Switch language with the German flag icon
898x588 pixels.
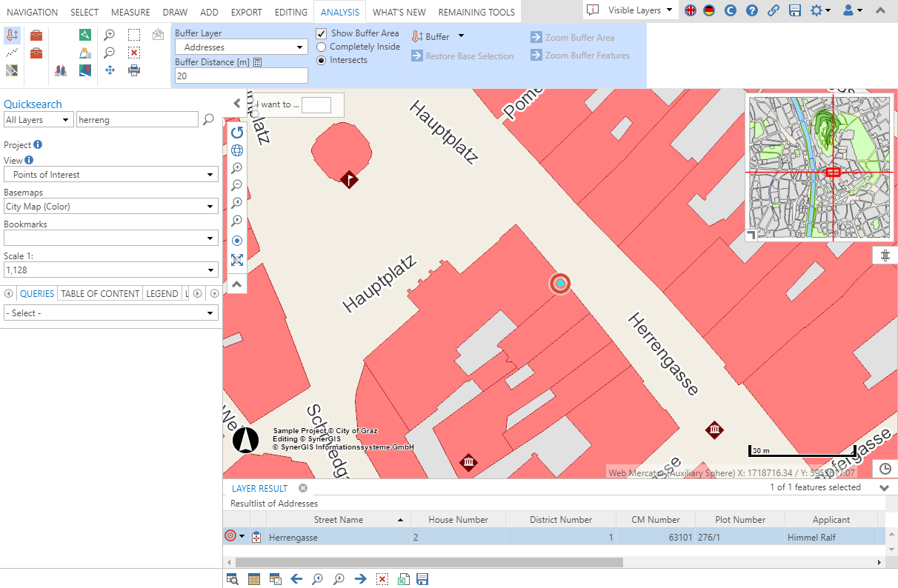coord(710,10)
